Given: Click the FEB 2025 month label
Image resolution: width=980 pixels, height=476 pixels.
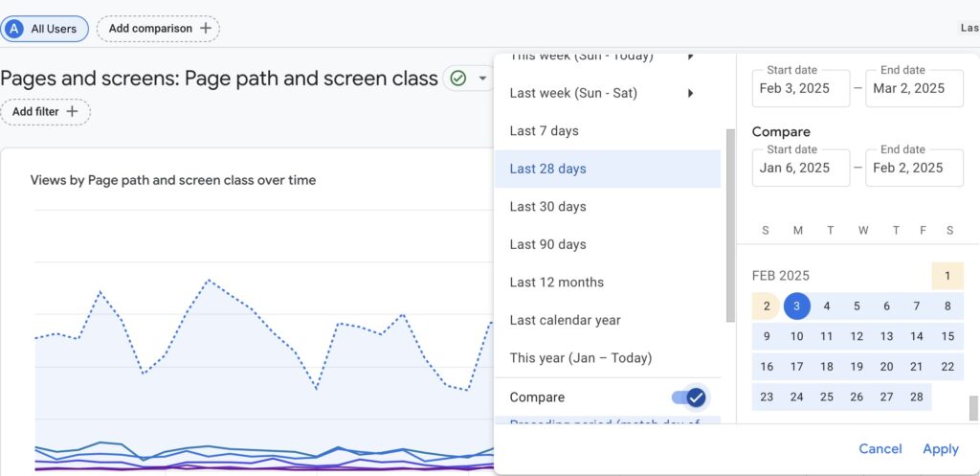Looking at the screenshot, I should [x=781, y=276].
